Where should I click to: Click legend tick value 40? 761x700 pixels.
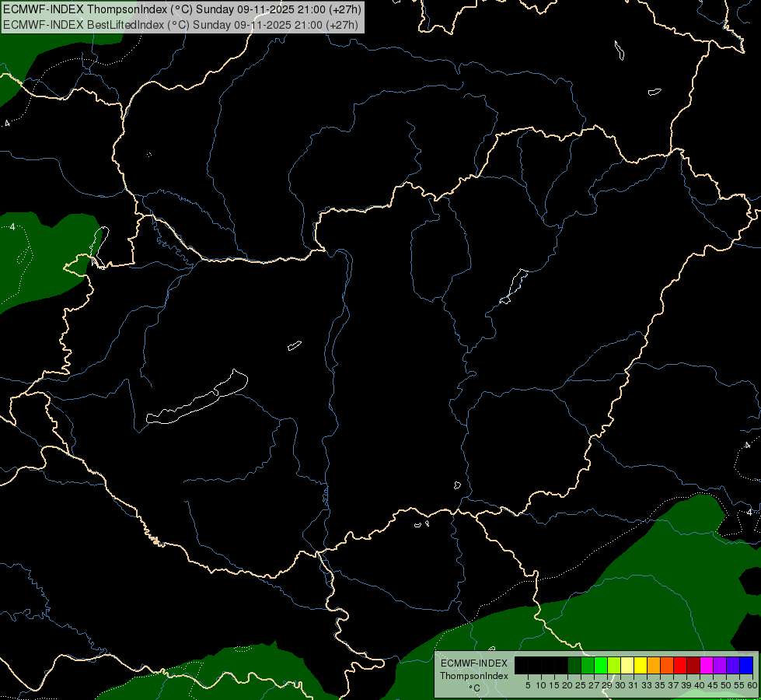point(700,685)
